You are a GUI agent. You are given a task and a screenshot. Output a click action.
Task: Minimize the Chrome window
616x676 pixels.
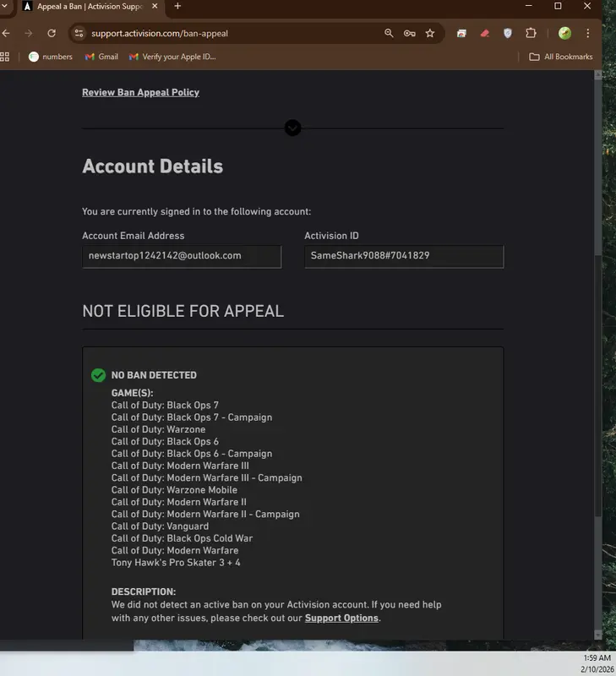click(x=529, y=6)
